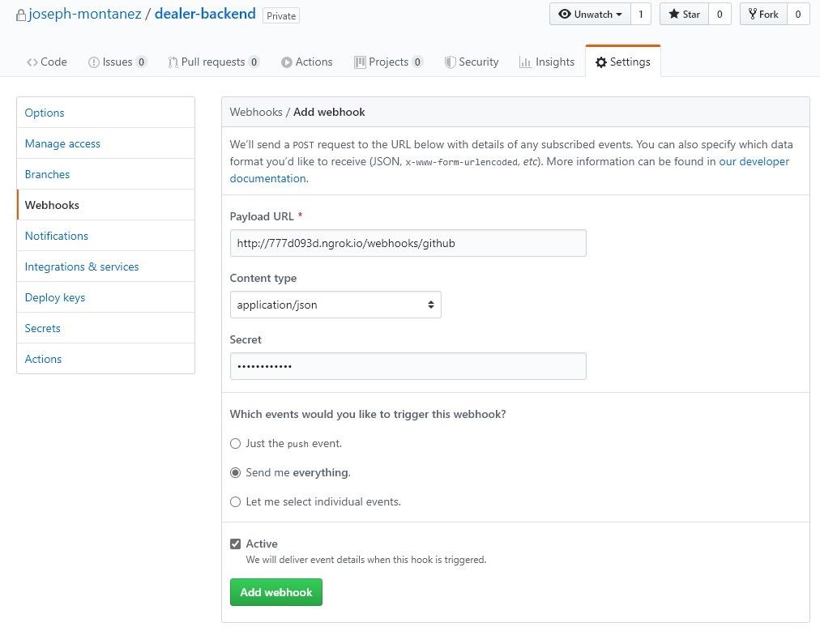Click the Projects board icon
The image size is (820, 644).
pyautogui.click(x=360, y=62)
